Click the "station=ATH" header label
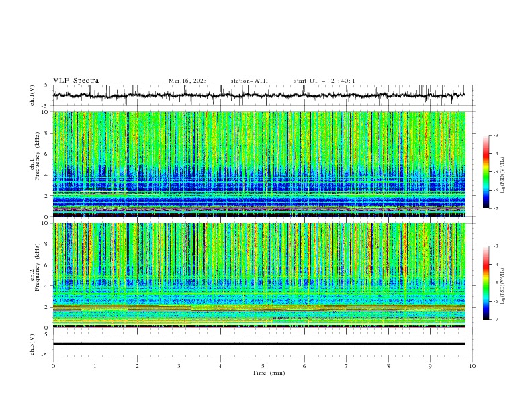The width and height of the screenshot is (532, 411). click(249, 81)
